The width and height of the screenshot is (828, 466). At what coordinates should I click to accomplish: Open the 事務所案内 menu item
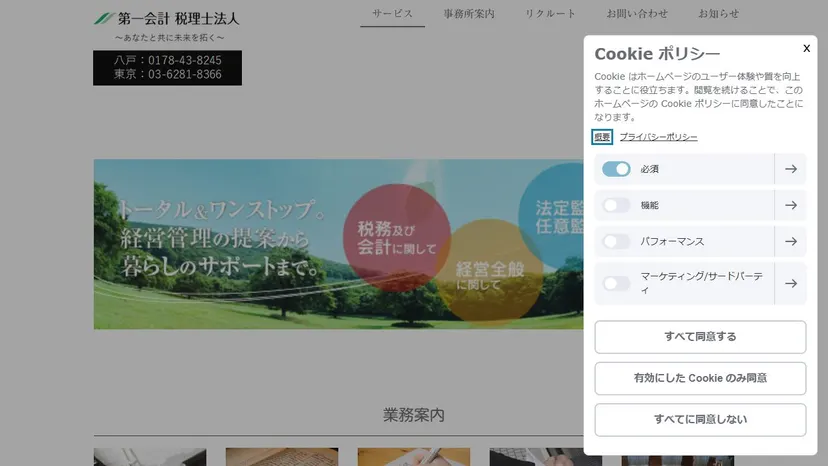click(469, 14)
